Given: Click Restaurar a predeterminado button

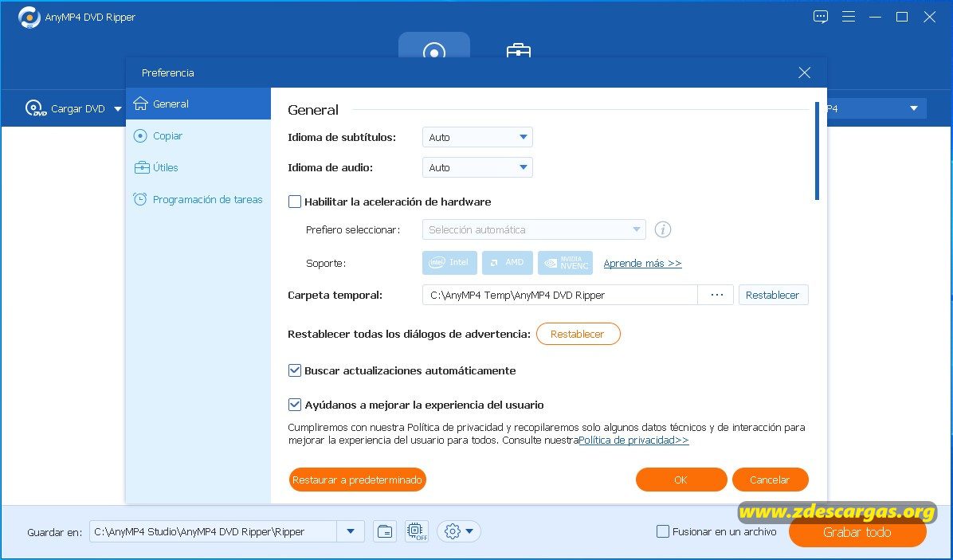Looking at the screenshot, I should tap(357, 480).
